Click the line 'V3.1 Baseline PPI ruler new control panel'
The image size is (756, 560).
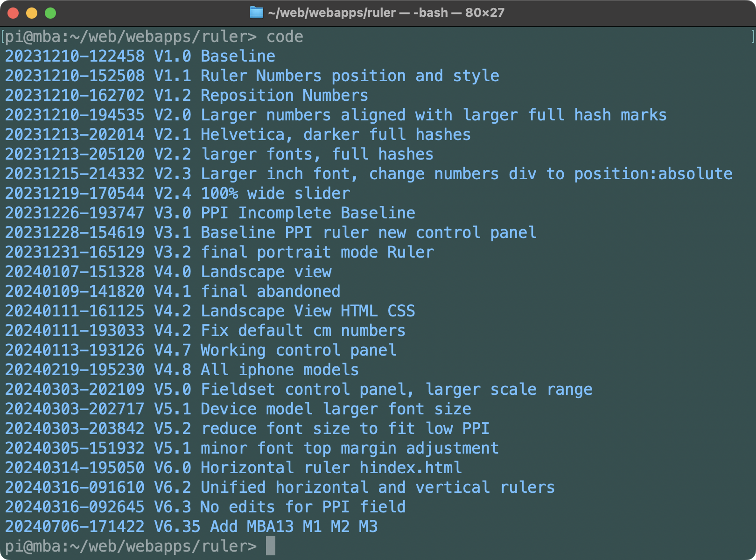click(x=345, y=232)
